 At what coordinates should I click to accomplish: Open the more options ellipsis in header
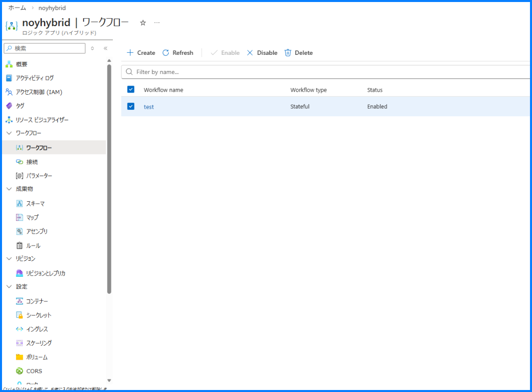(157, 23)
